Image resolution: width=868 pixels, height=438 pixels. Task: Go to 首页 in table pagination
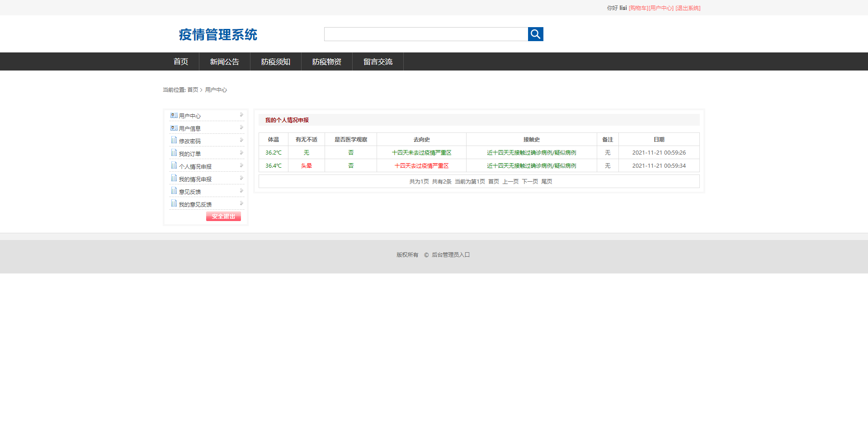pos(494,182)
